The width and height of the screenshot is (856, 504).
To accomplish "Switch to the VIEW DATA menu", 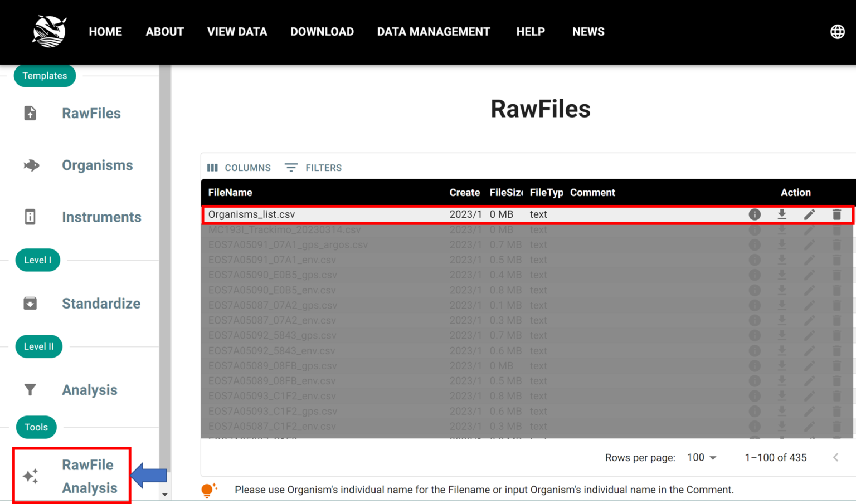I will click(237, 32).
